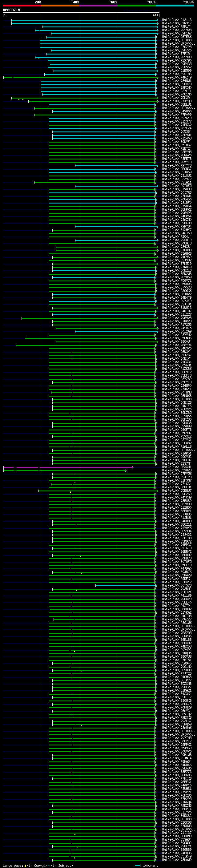
Task: Click the cyan ~100% identity legend segment
Action: [x=175, y=6]
